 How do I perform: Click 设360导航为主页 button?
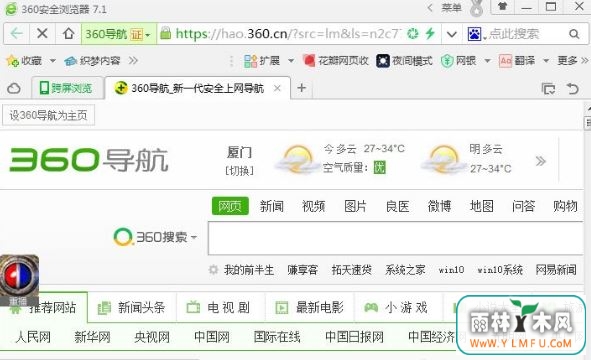pos(48,115)
